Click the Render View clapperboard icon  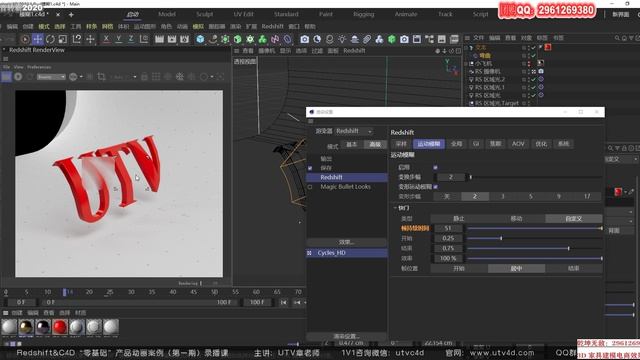click(159, 39)
